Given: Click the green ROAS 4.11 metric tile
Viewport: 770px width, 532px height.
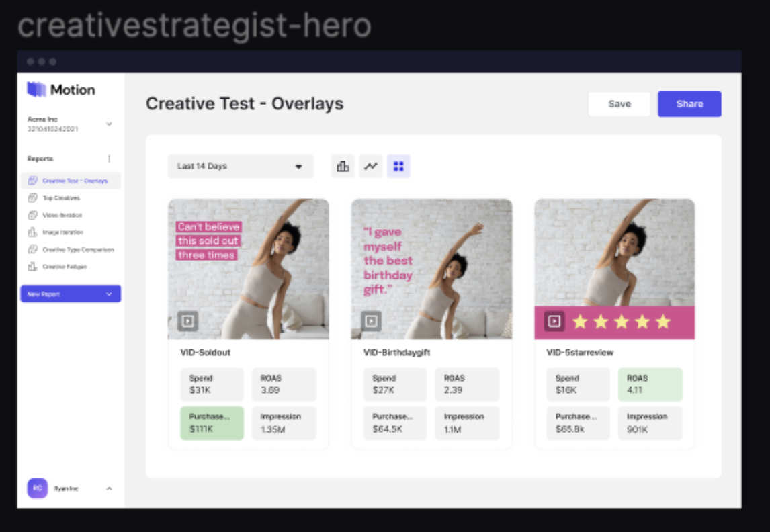Looking at the screenshot, I should [650, 384].
